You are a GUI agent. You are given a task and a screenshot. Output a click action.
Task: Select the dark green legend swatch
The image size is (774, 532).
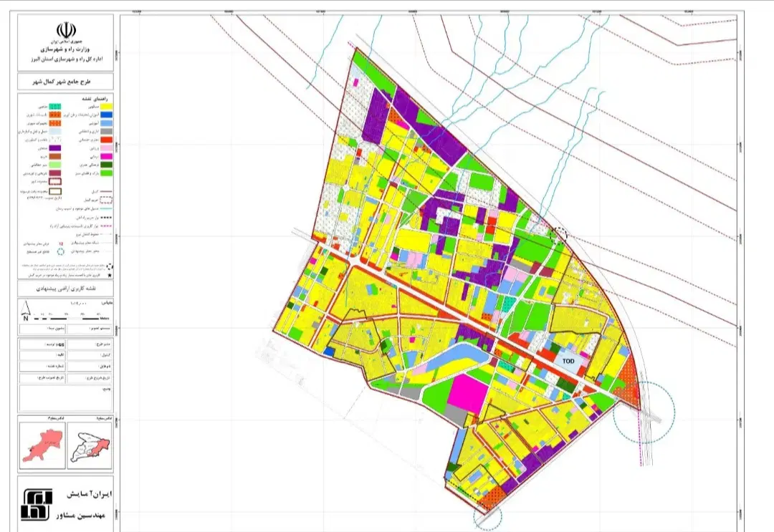pyautogui.click(x=106, y=165)
